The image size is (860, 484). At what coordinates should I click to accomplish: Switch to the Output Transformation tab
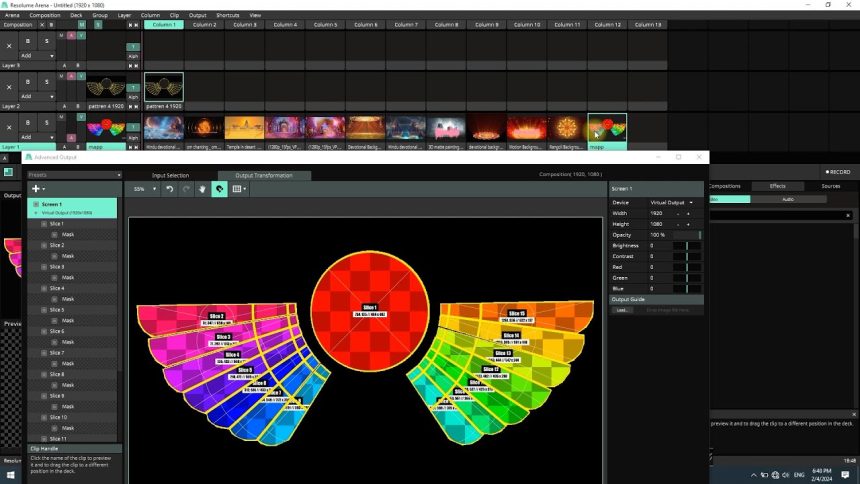[x=264, y=176]
